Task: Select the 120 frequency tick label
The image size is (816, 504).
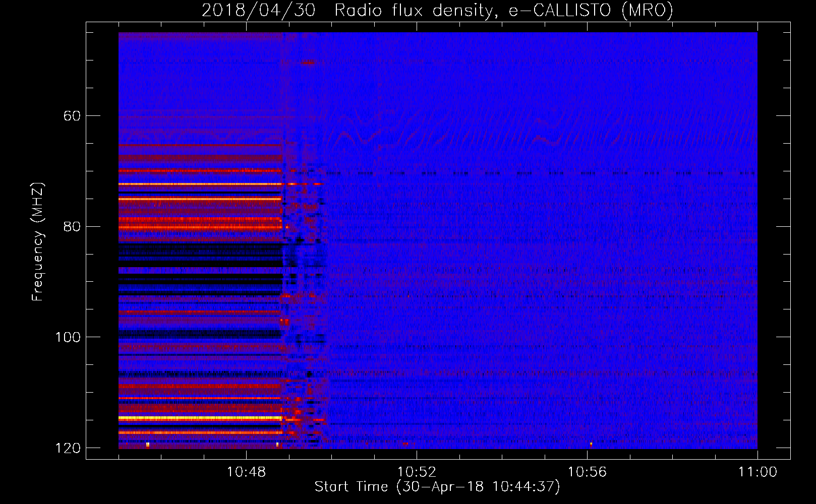Action: (x=68, y=448)
